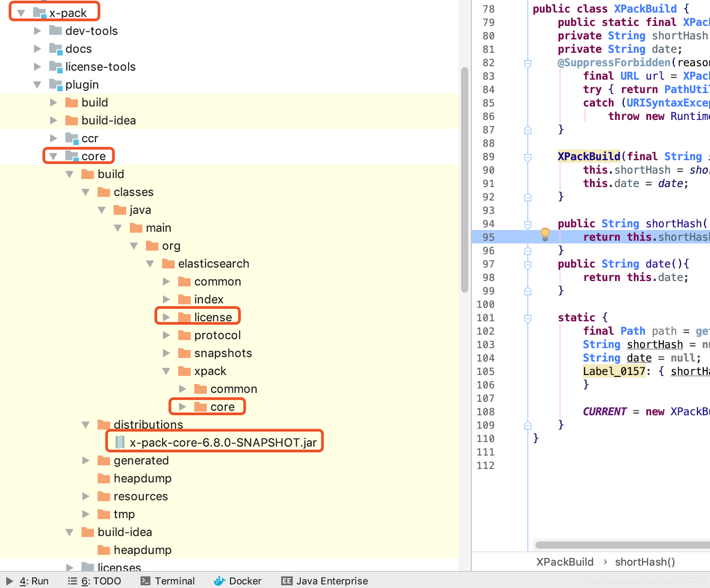This screenshot has height=588, width=710.
Task: Select the x-pack module folder icon
Action: pyautogui.click(x=40, y=13)
